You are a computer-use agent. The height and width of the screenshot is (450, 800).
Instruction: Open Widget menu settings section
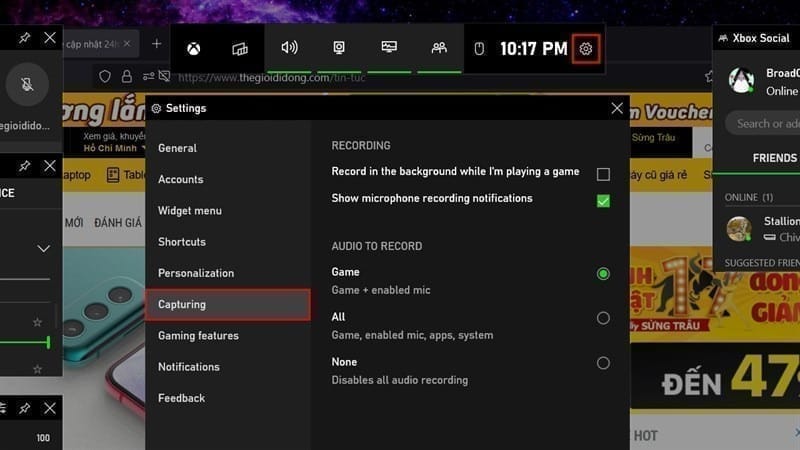coord(228,211)
